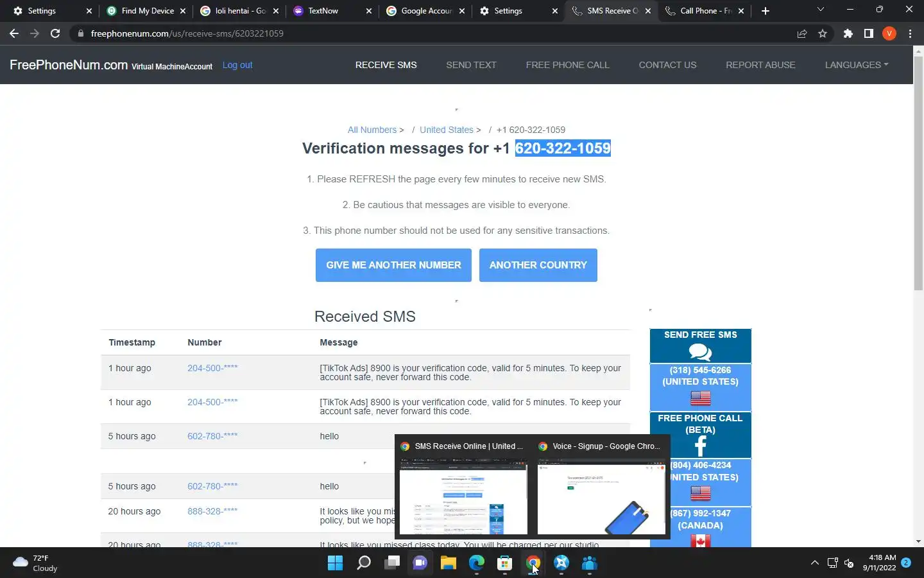Click the address bar URL
The image size is (924, 578).
pyautogui.click(x=187, y=33)
